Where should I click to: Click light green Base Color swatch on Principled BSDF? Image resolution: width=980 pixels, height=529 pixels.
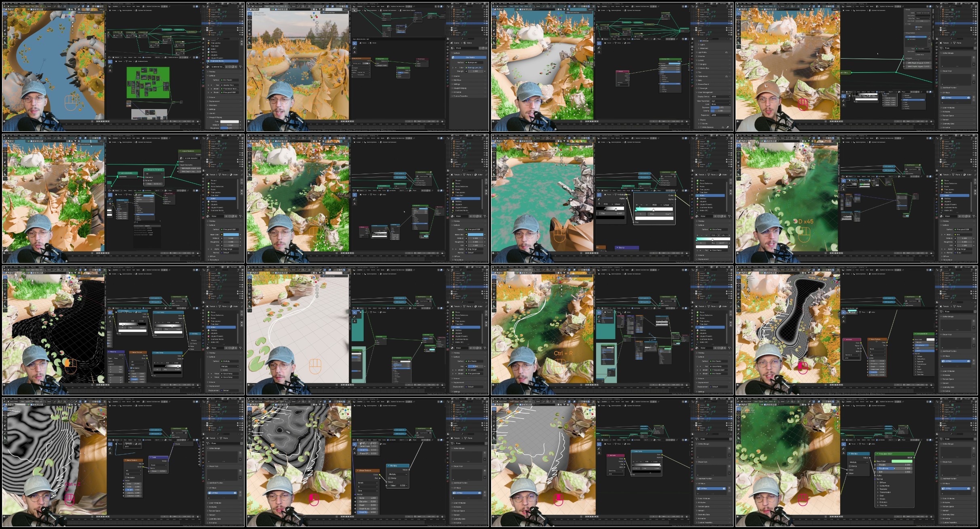coord(902,461)
